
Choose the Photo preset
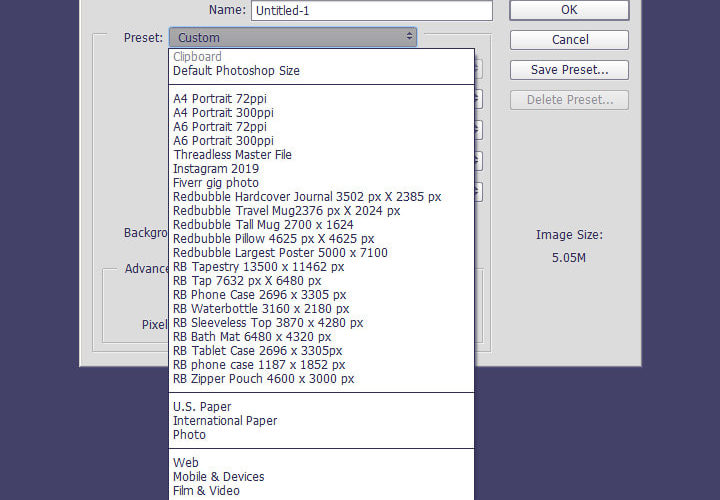[x=321, y=435]
